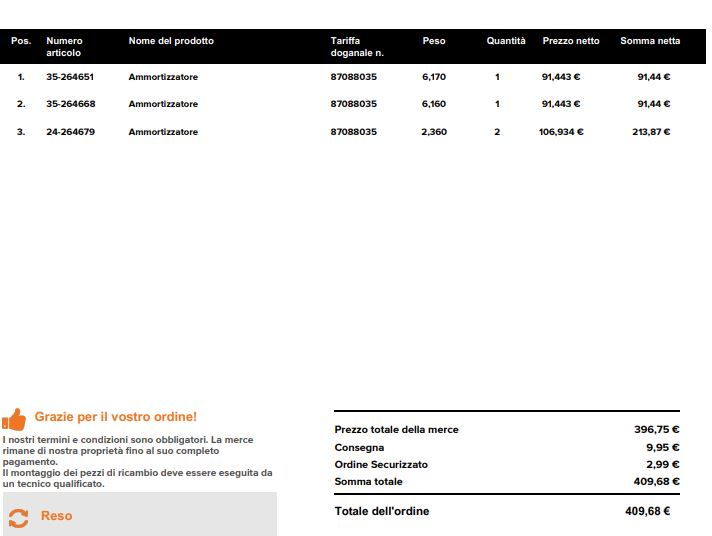Screen dimensions: 712x536
Task: Select Ammortizzatore in row 3
Action: pyautogui.click(x=163, y=132)
